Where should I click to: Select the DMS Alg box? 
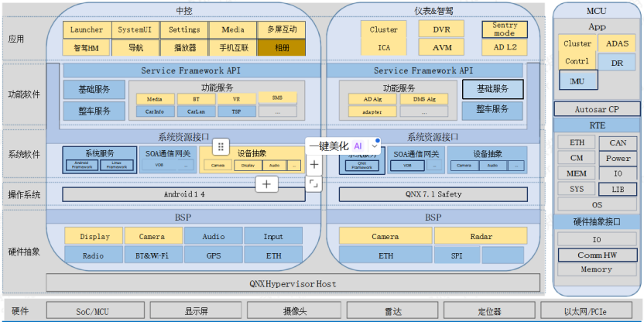coord(424,99)
